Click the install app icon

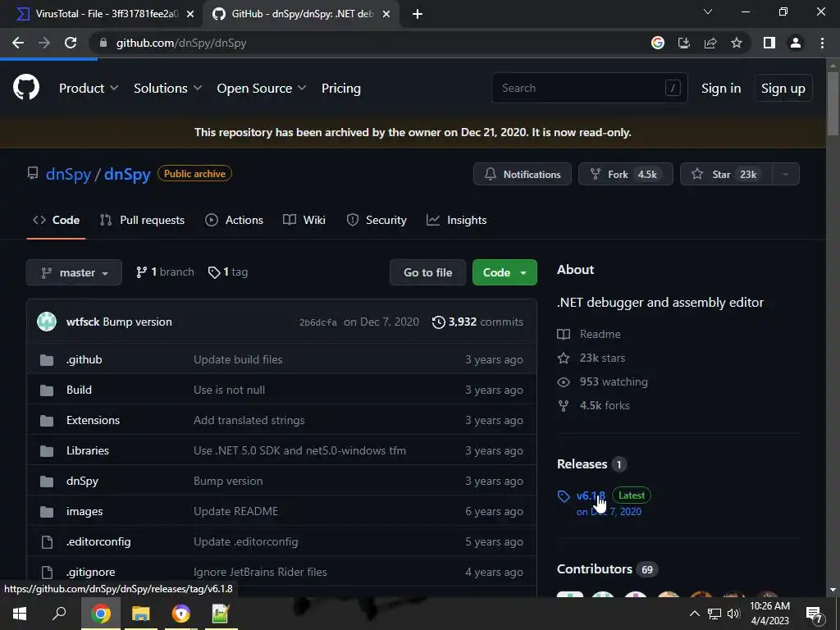pos(684,43)
